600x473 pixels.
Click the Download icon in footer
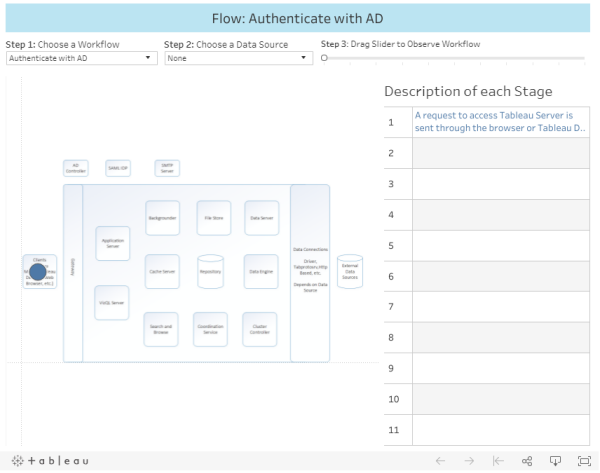click(555, 461)
